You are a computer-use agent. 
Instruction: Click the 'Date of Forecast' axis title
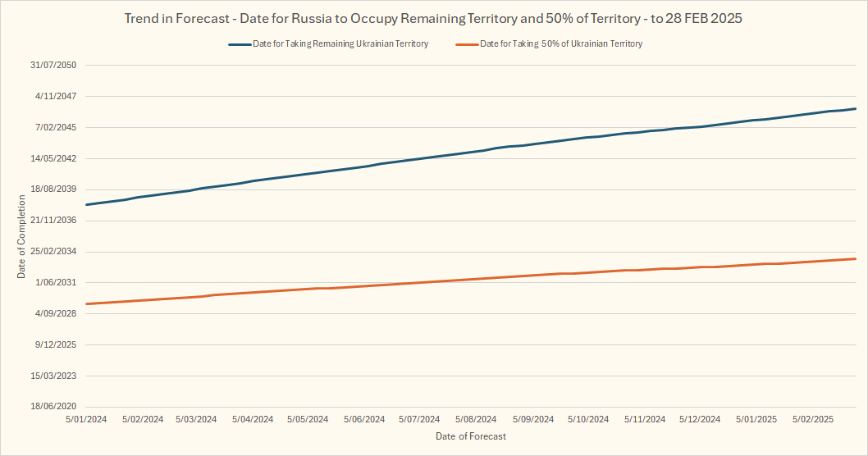(x=471, y=436)
